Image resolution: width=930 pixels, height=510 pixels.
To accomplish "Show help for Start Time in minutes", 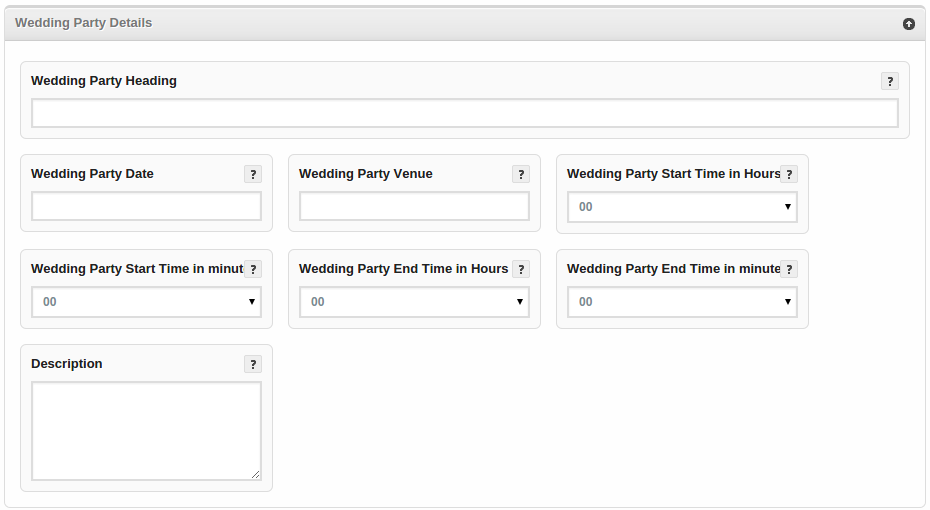I will [x=253, y=269].
